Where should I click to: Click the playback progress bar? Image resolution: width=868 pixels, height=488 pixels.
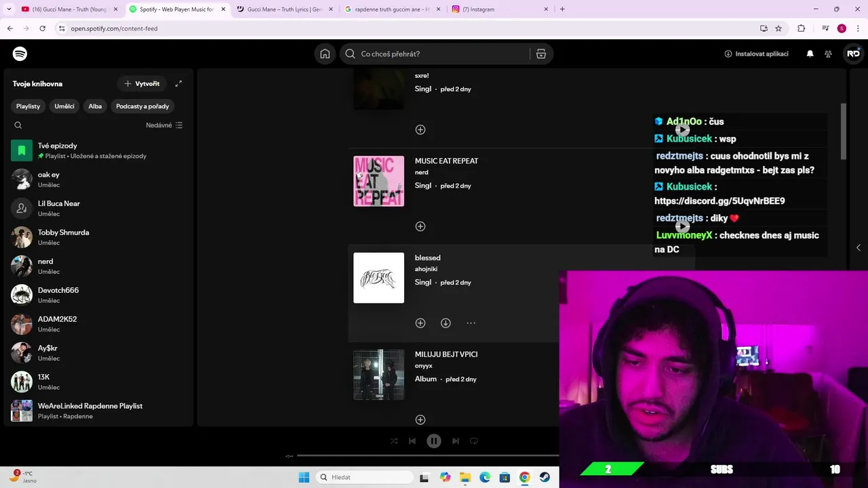(428, 455)
